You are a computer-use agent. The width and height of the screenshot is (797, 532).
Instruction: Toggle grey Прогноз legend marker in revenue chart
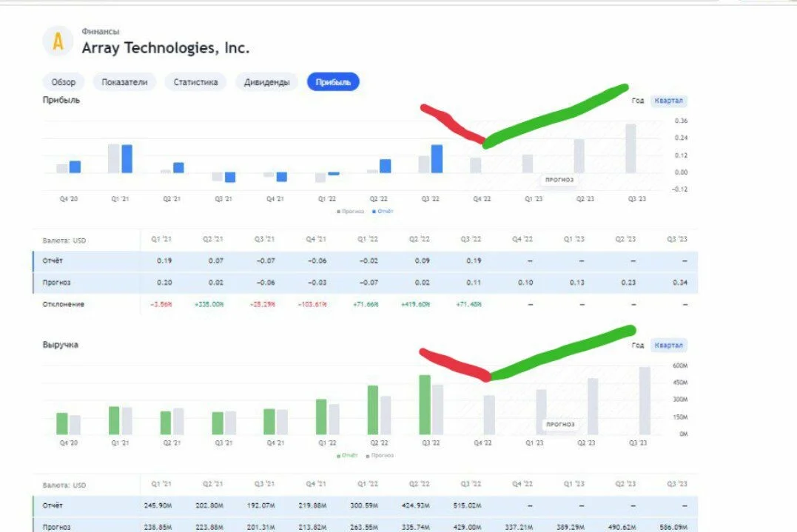(380, 455)
